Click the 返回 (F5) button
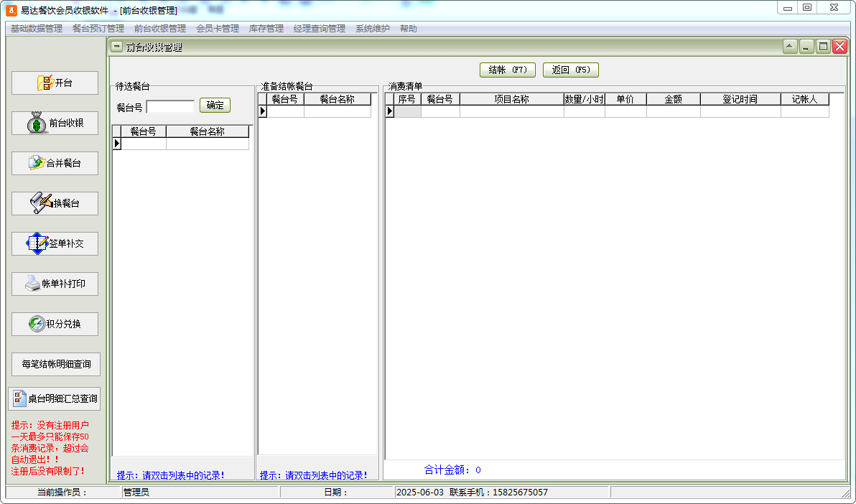Screen dimensions: 856x504 [570, 70]
